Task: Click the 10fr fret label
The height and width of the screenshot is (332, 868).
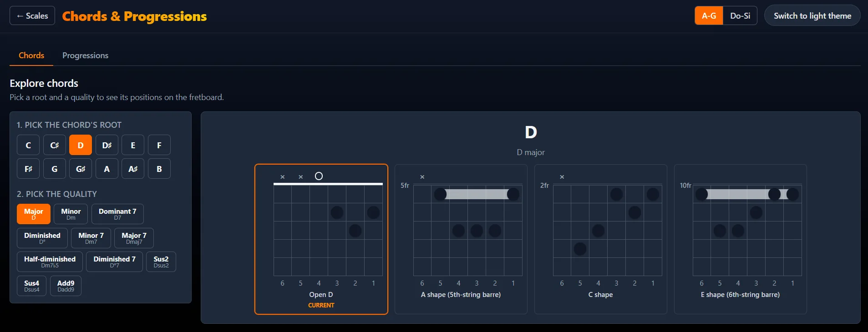Action: tap(685, 186)
